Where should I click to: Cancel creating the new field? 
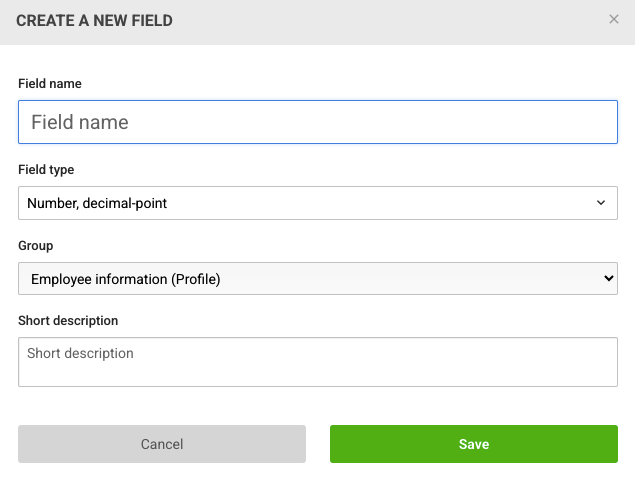(x=162, y=444)
